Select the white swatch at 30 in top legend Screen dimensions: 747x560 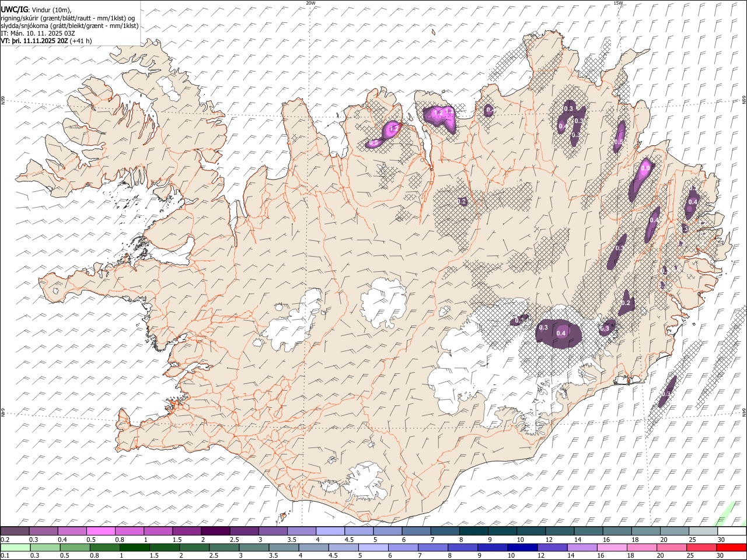point(731,531)
